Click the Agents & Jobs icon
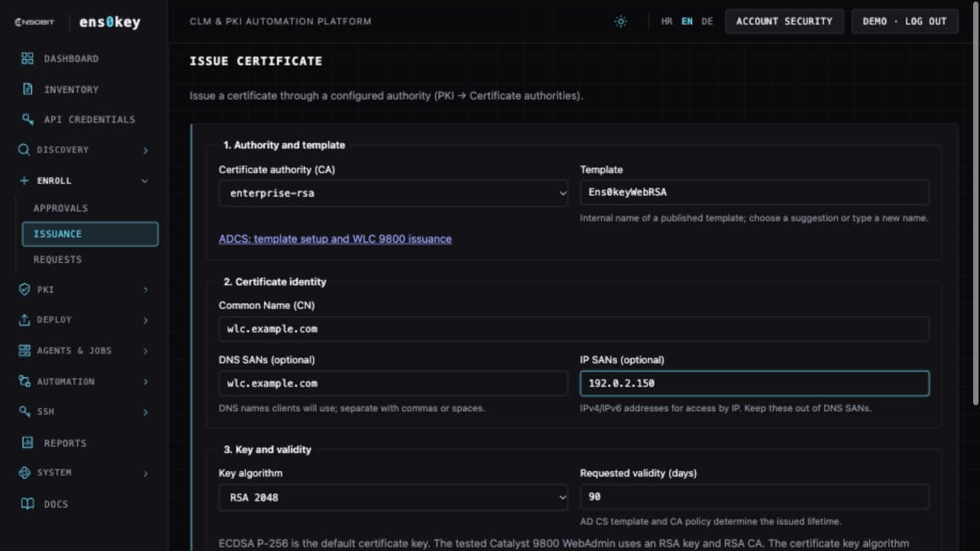Viewport: 980px width, 551px height. pyautogui.click(x=24, y=350)
